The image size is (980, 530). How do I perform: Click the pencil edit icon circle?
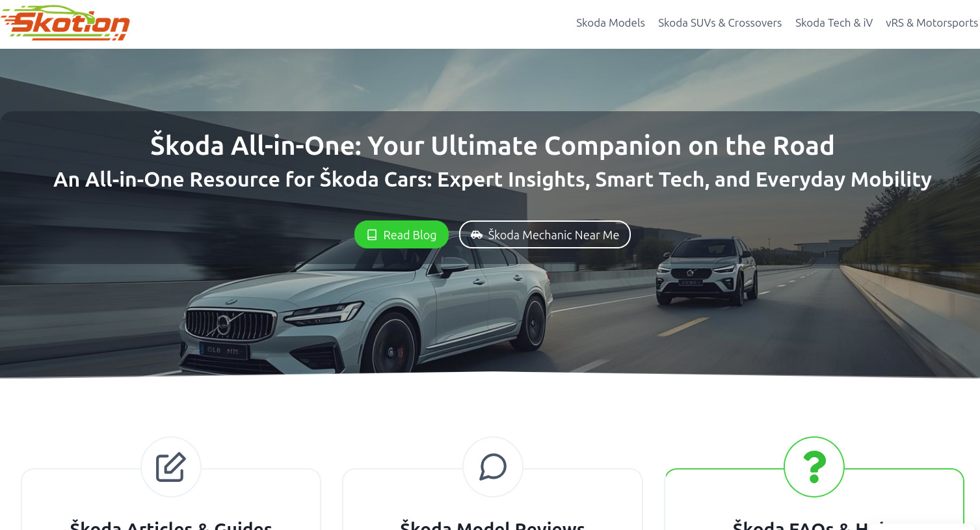pos(171,467)
